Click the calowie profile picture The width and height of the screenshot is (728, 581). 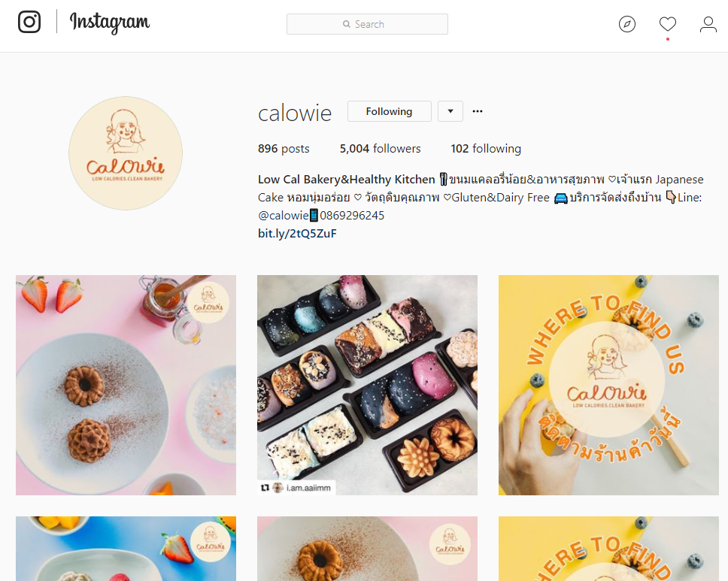(x=126, y=153)
